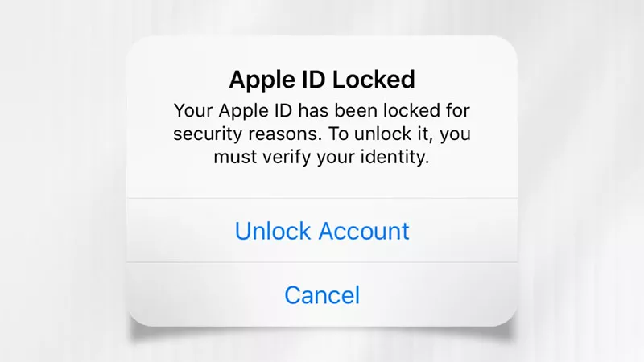Screen dimensions: 644x362
Task: Click the empty space right of Unlock Account
Action: 464,230
